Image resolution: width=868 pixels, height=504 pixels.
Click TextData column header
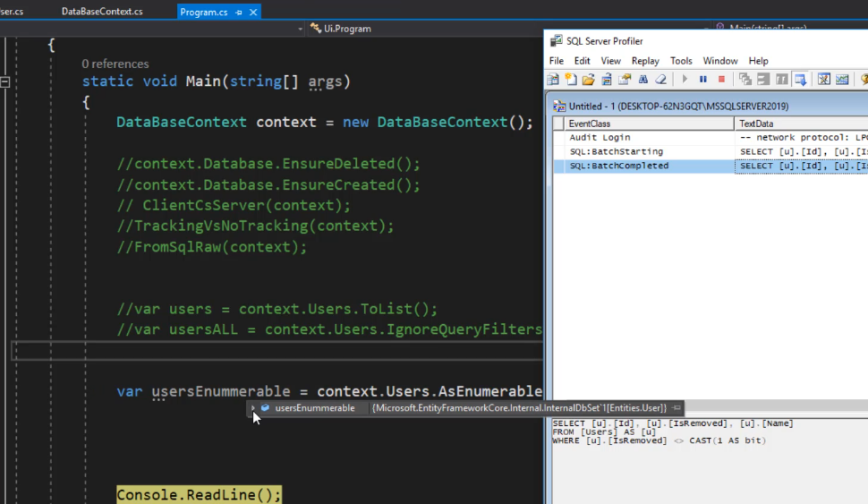(801, 124)
